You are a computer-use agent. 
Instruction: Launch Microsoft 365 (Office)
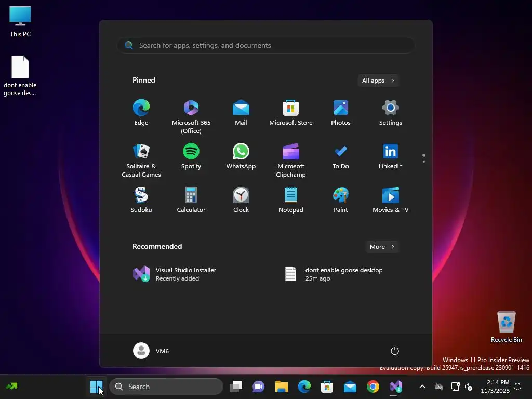tap(191, 117)
